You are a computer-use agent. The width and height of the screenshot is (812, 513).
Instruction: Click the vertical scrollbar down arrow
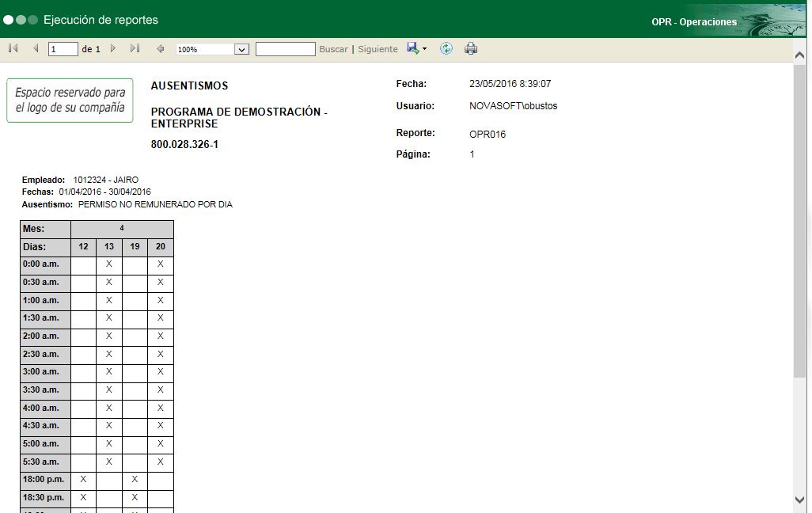click(799, 500)
